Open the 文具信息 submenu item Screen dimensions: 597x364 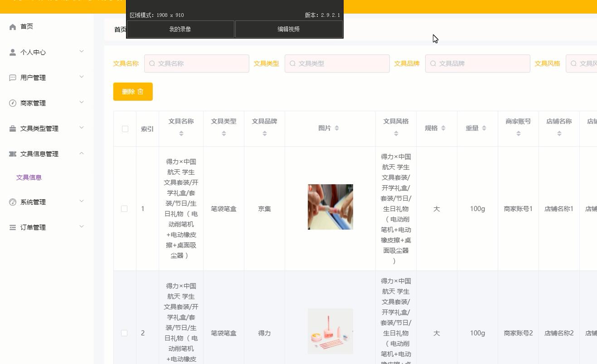(x=29, y=177)
